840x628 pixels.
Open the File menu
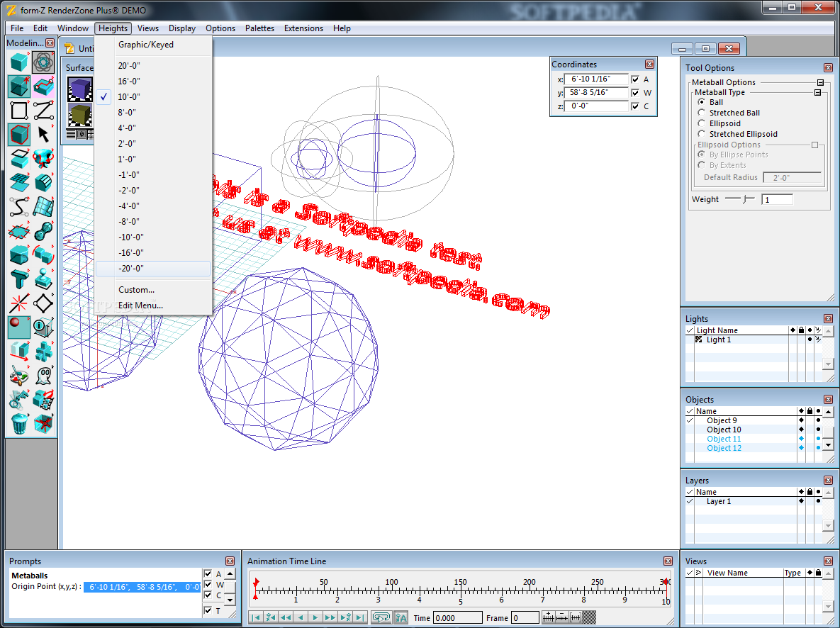coord(17,28)
